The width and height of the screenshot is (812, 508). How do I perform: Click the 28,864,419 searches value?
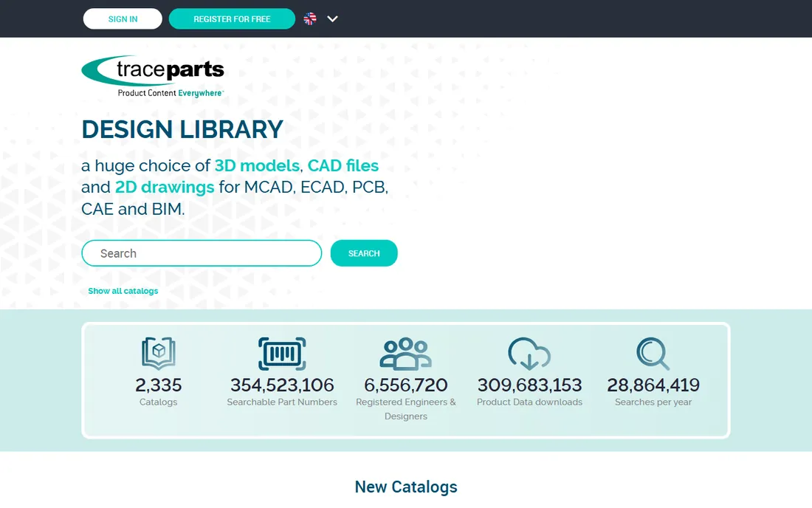653,385
